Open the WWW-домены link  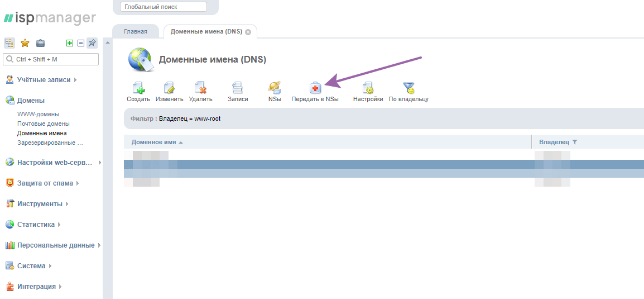[38, 114]
